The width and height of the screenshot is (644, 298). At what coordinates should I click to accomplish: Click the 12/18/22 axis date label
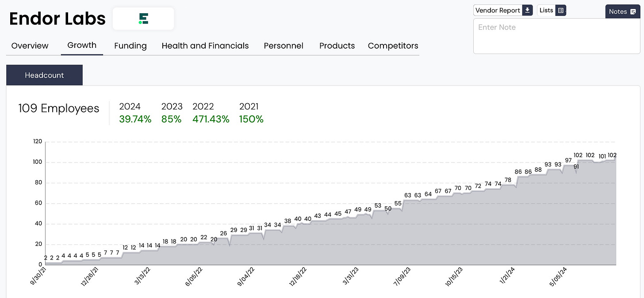click(x=298, y=276)
